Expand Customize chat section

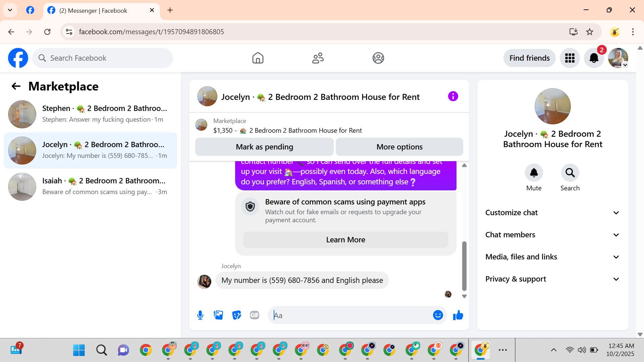552,213
